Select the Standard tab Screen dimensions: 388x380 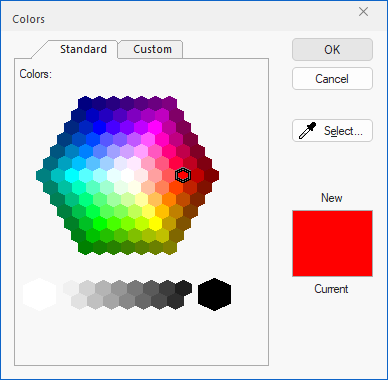click(x=83, y=49)
